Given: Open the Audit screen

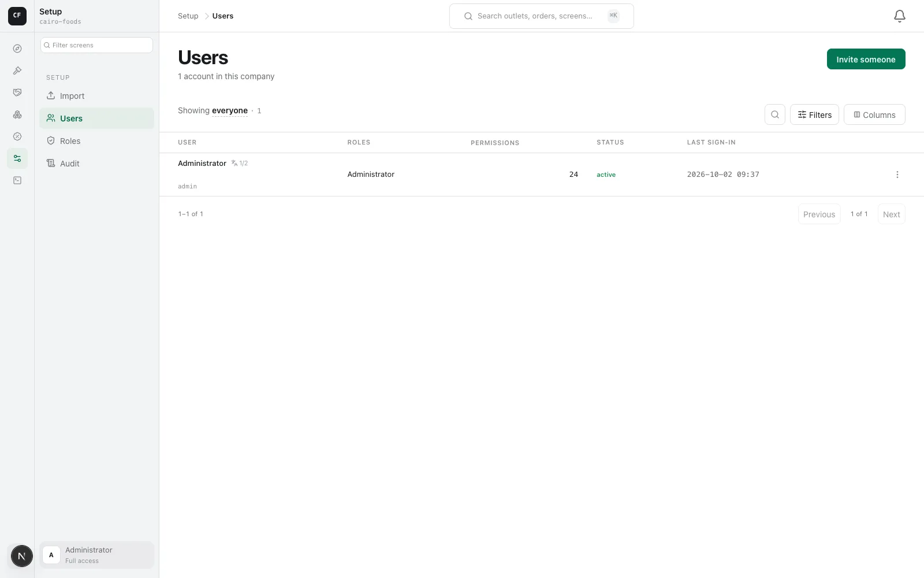Looking at the screenshot, I should [96, 164].
